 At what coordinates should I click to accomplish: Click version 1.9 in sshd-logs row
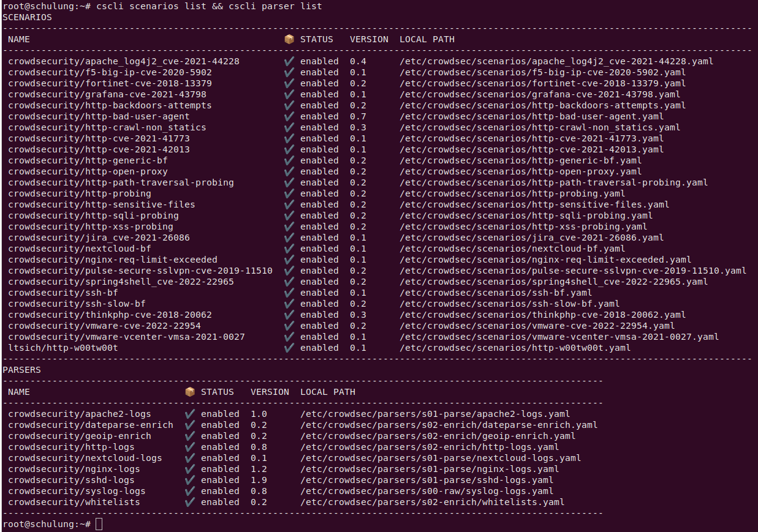pos(259,480)
